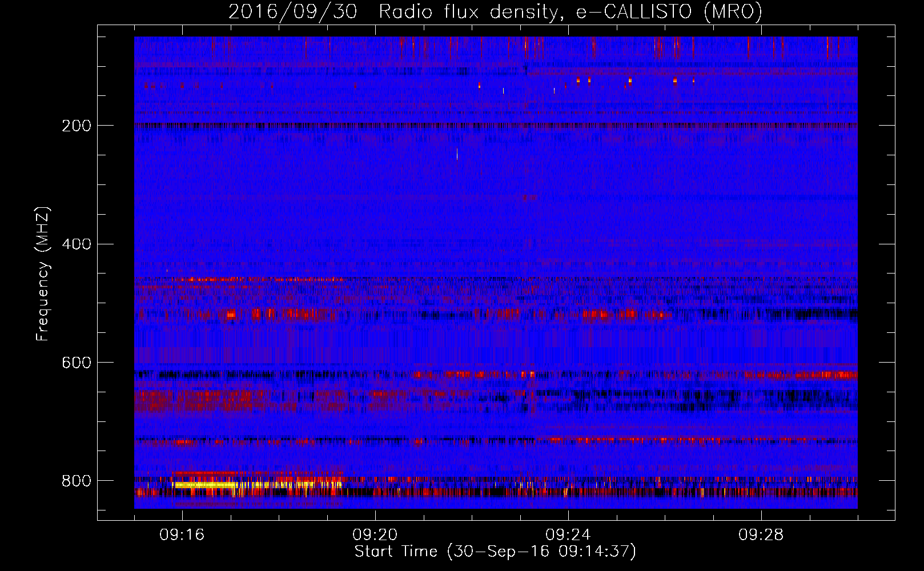Click the 200 frequency tick label
Image resolution: width=924 pixels, height=571 pixels.
pyautogui.click(x=77, y=126)
